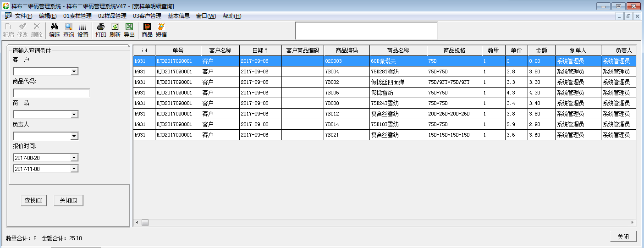Click the MDI child window icon left of 文件
The height and width of the screenshot is (248, 644).
coord(8,16)
